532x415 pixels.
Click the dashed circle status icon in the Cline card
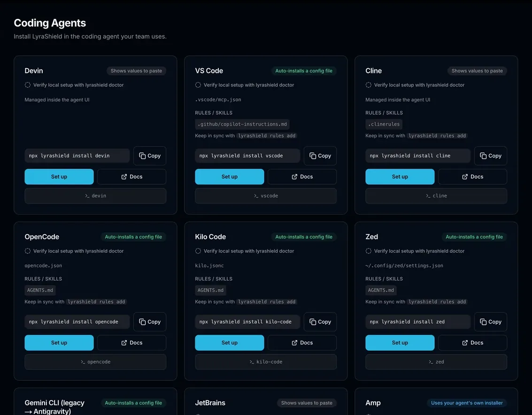(369, 85)
